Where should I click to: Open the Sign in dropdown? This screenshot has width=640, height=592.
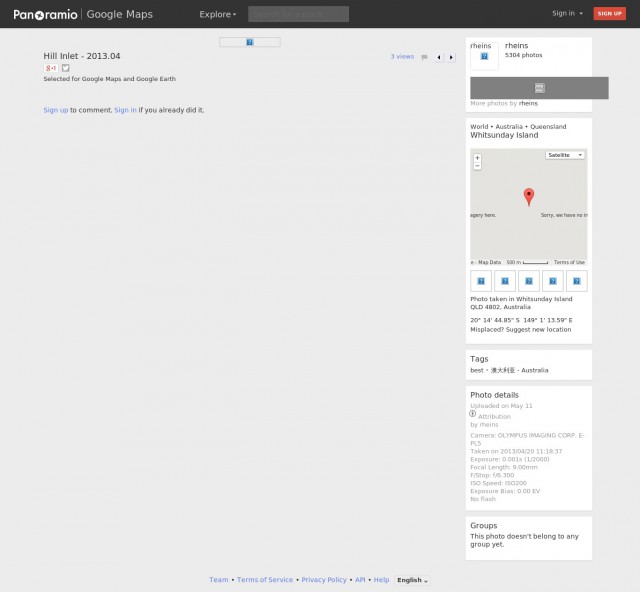pos(567,13)
